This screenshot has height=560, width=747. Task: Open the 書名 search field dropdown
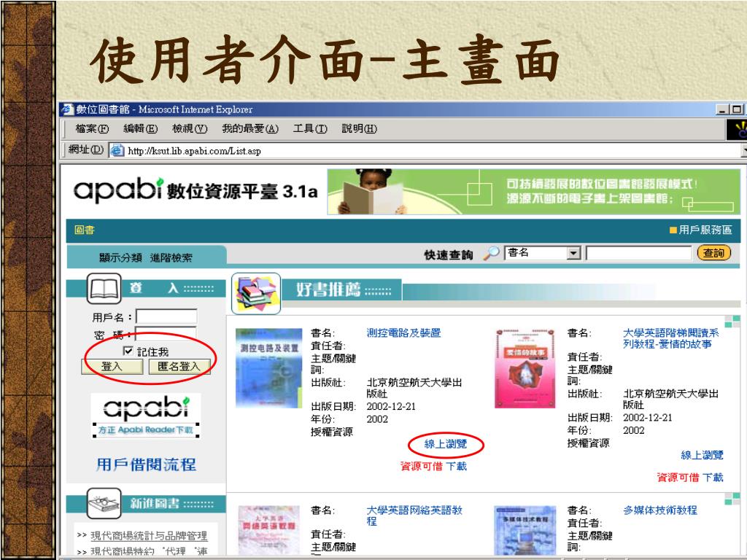(x=574, y=253)
